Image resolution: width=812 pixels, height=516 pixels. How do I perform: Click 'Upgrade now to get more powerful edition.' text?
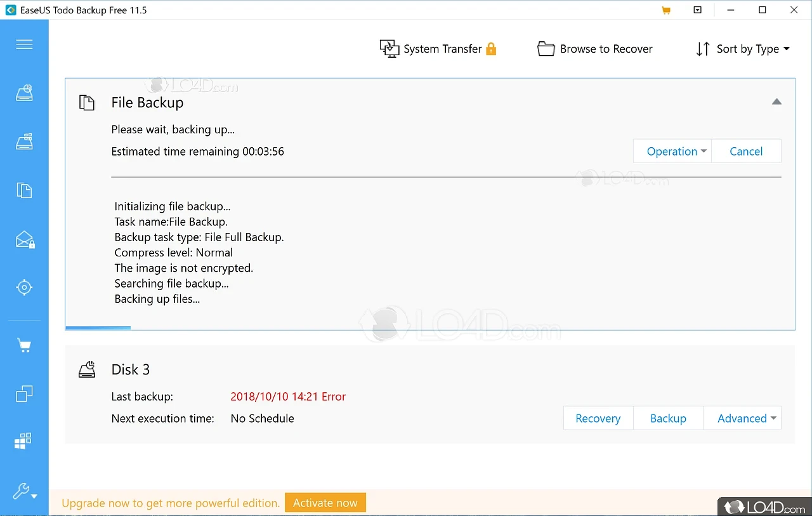[171, 503]
